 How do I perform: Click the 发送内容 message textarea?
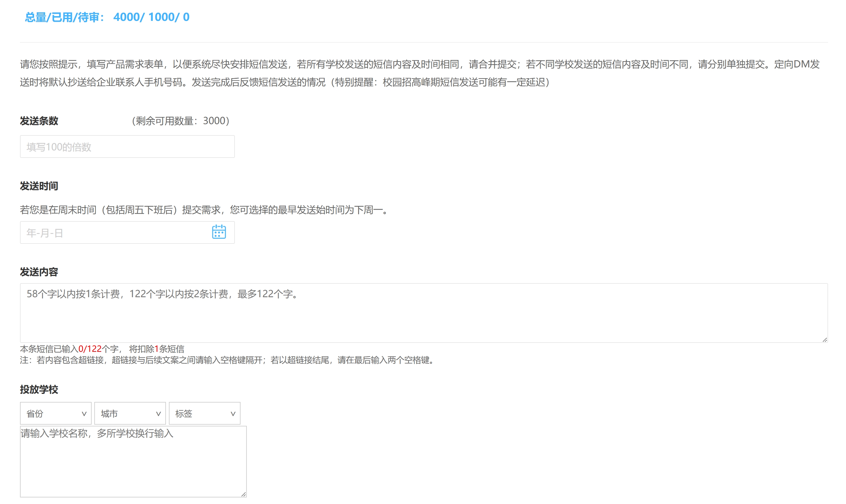tap(424, 313)
